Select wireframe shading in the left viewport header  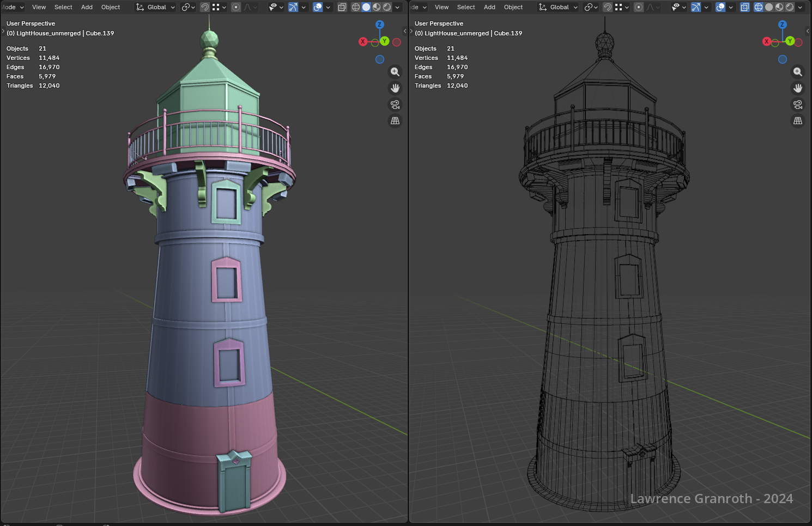[356, 7]
